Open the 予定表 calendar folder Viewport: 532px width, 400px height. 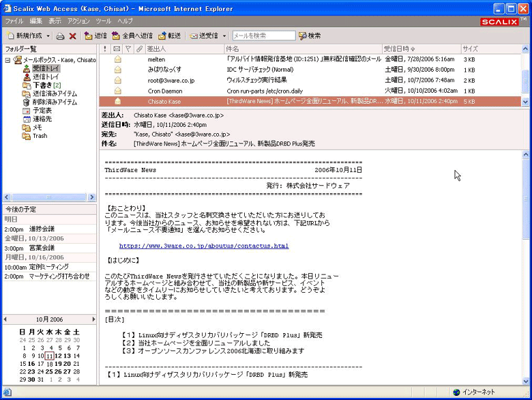(42, 111)
